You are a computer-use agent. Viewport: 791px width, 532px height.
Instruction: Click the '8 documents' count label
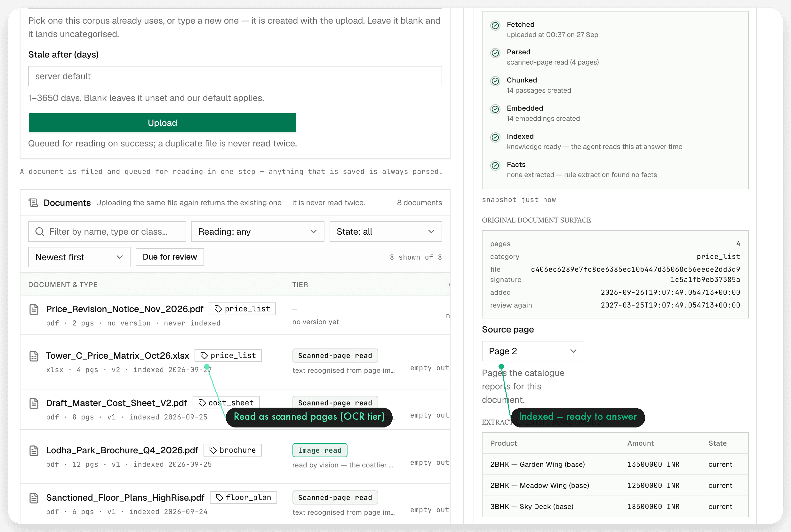(419, 203)
